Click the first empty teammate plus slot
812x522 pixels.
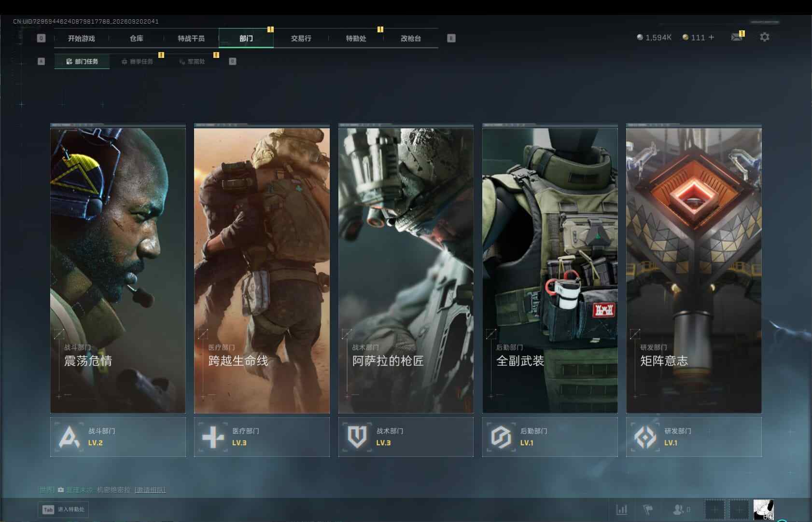(715, 509)
